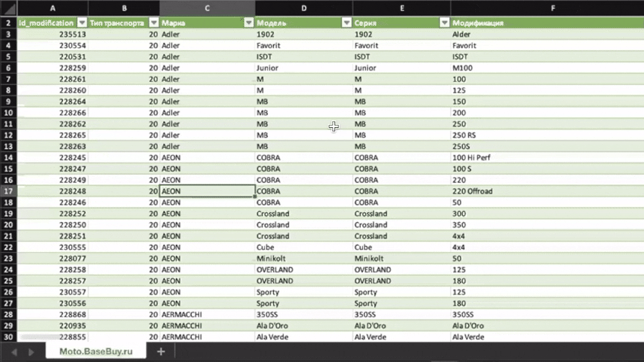Click the 'M100' modification cell
Image resolution: width=644 pixels, height=362 pixels.
pos(547,68)
